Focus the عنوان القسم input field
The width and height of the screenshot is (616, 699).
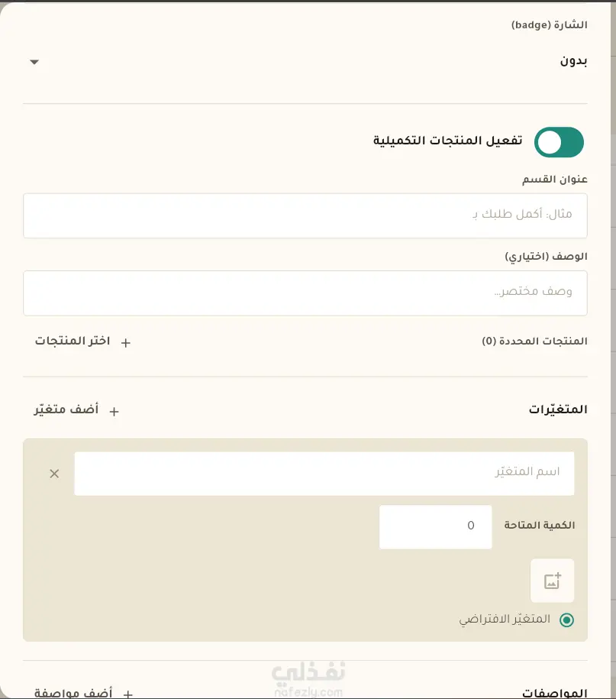pos(305,215)
